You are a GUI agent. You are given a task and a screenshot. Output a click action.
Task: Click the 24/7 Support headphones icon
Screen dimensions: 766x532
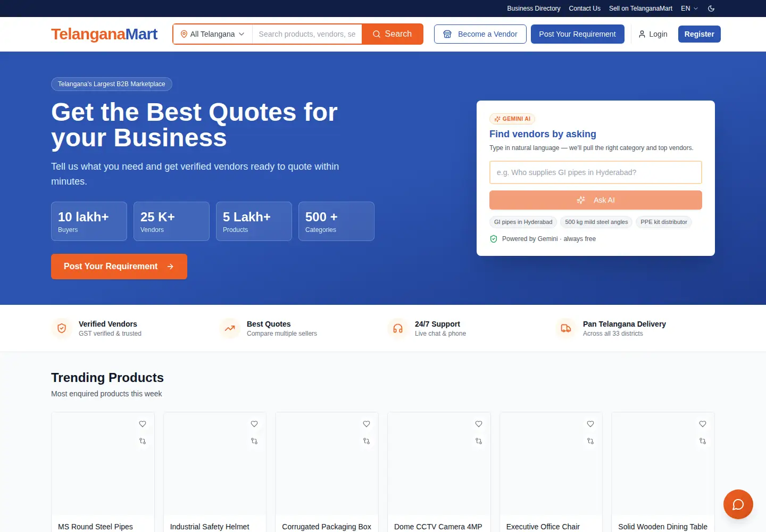click(398, 328)
